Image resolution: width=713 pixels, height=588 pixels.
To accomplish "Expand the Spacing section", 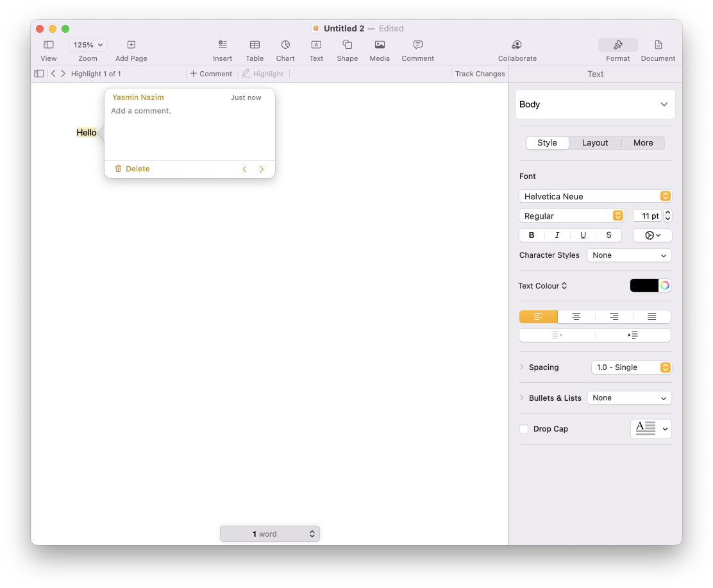I will 521,367.
